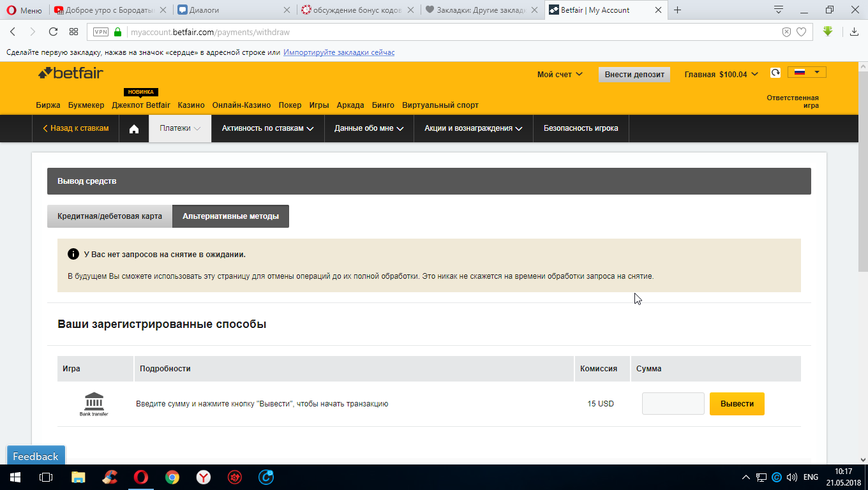Click the Внести депозит button
The height and width of the screenshot is (490, 868).
coord(634,74)
